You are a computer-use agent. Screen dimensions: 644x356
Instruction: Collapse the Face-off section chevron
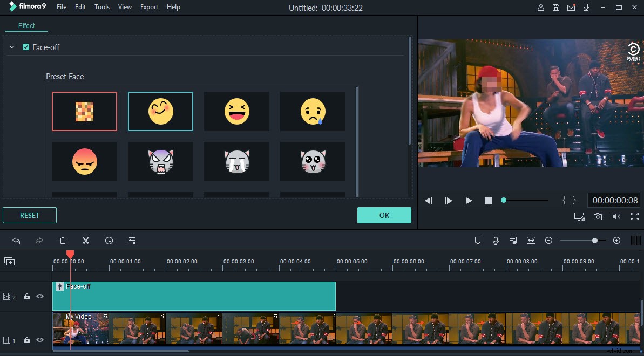(x=12, y=47)
